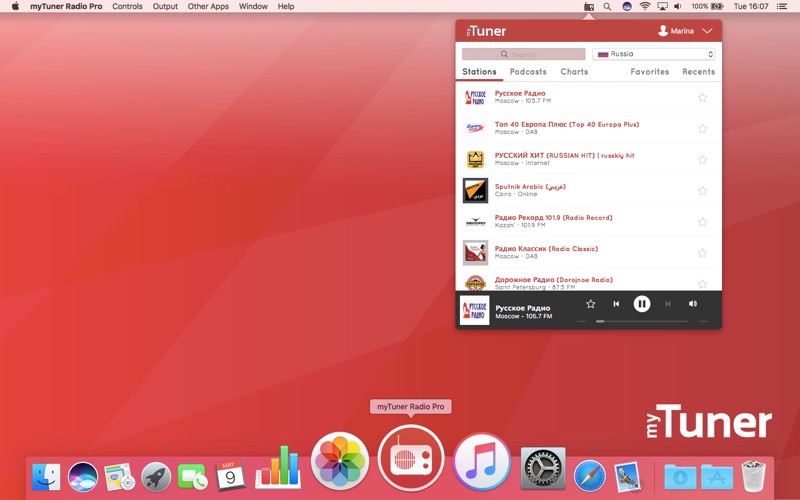Star the РУССКИЙ ХИТ station
The height and width of the screenshot is (500, 800).
pyautogui.click(x=703, y=160)
